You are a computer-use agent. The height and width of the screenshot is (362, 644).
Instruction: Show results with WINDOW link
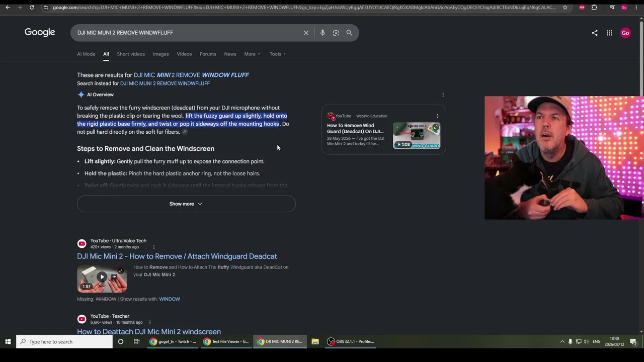tap(170, 299)
